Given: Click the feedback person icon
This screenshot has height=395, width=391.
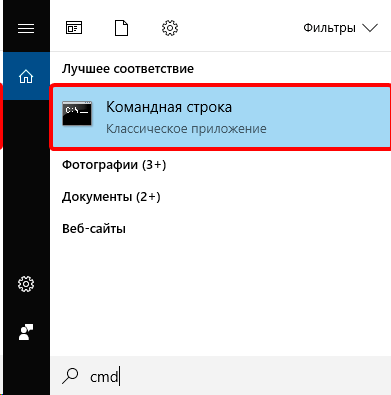Looking at the screenshot, I should 26,332.
